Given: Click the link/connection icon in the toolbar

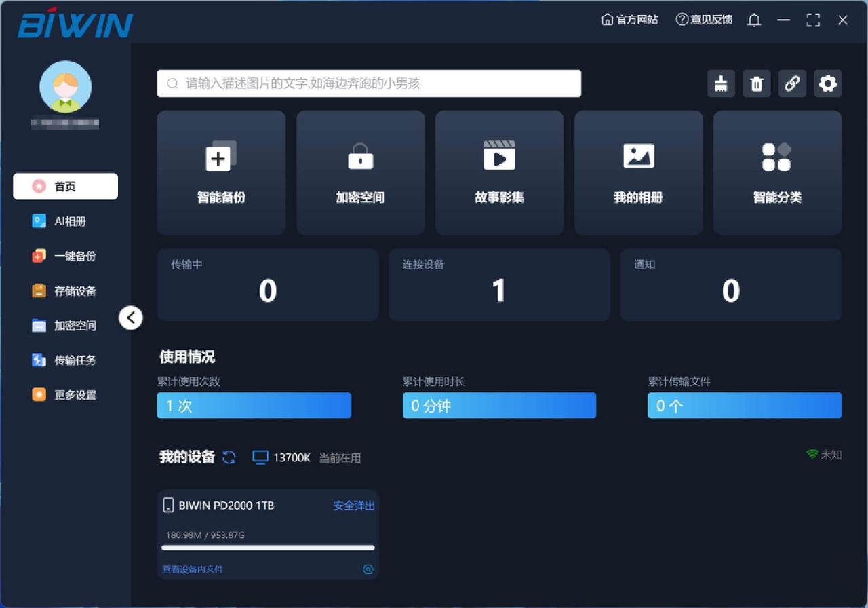Looking at the screenshot, I should click(792, 83).
